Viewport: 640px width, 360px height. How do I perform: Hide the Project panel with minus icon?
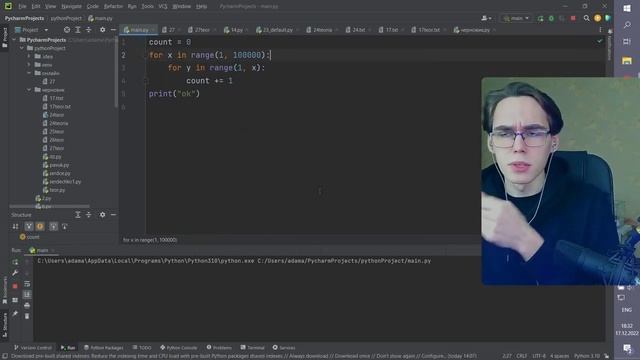[x=113, y=30]
